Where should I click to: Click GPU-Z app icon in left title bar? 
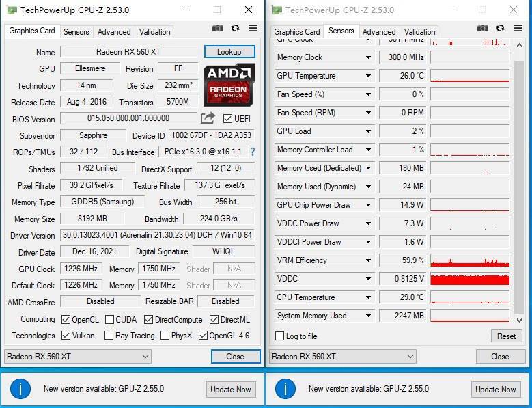coord(12,10)
